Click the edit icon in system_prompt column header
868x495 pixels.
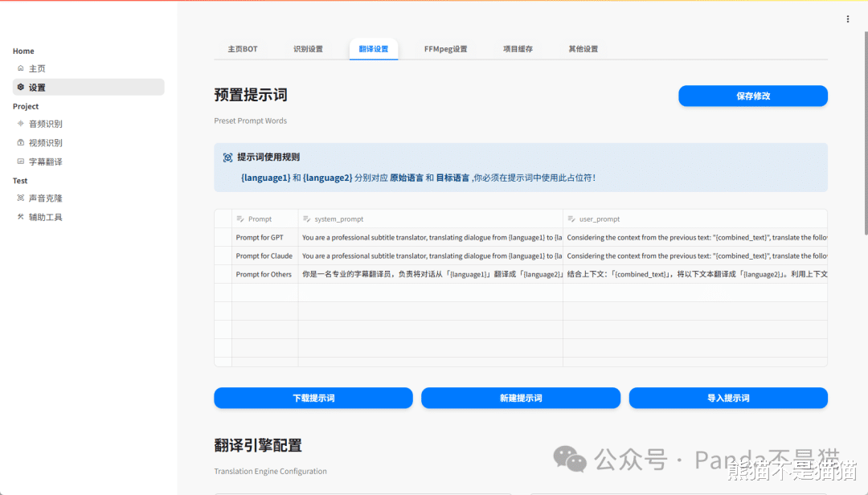pos(307,219)
